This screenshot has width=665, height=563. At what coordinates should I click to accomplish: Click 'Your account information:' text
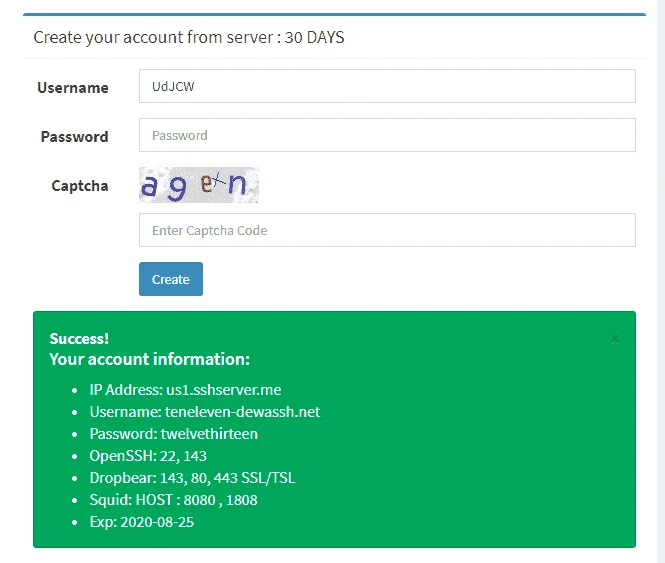coord(150,359)
